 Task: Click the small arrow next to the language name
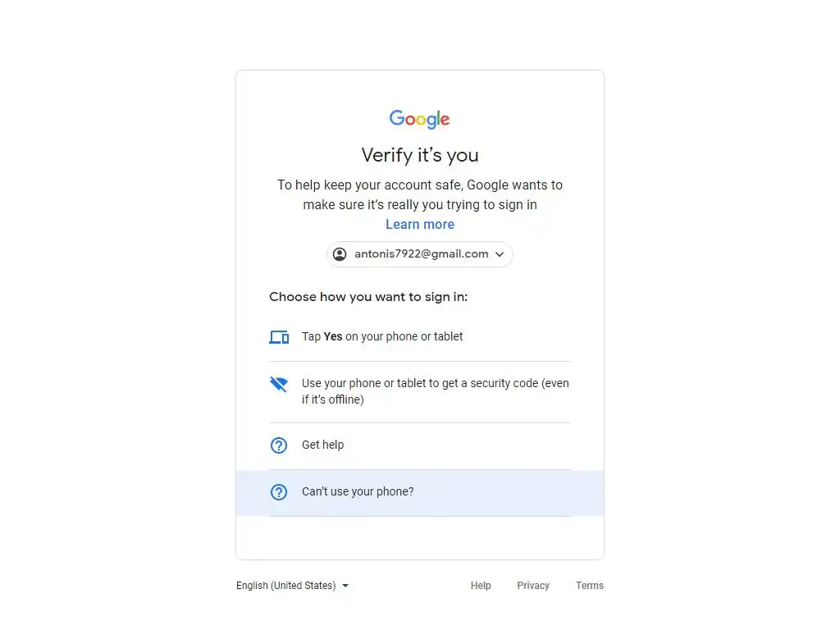[x=345, y=586]
